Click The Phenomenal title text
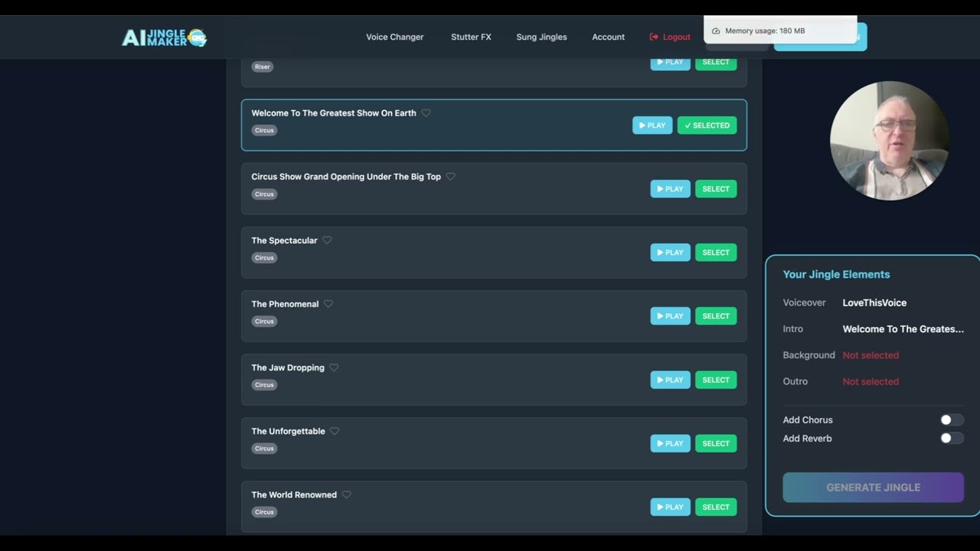 tap(285, 304)
